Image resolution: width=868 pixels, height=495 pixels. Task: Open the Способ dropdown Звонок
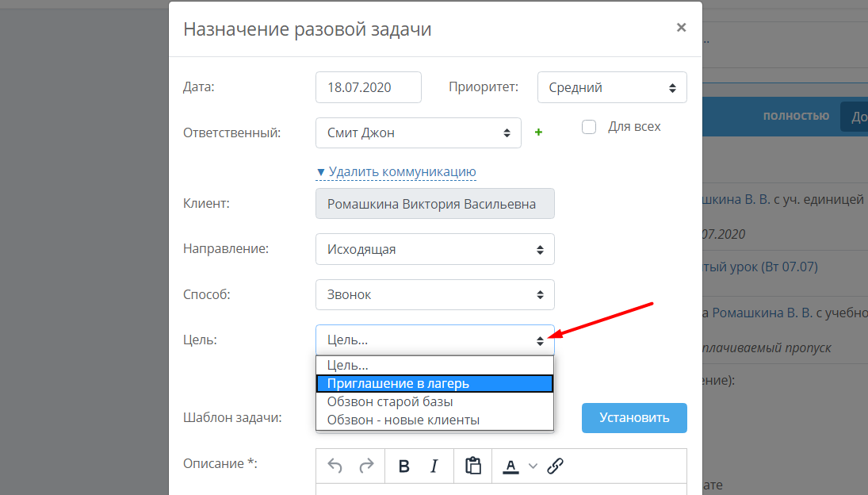pos(434,294)
